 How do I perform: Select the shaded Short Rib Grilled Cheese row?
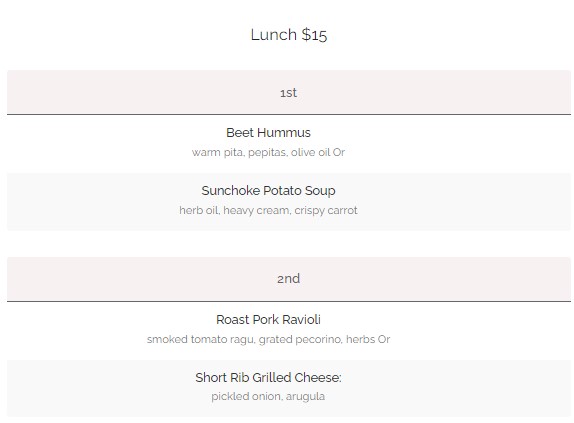point(289,389)
